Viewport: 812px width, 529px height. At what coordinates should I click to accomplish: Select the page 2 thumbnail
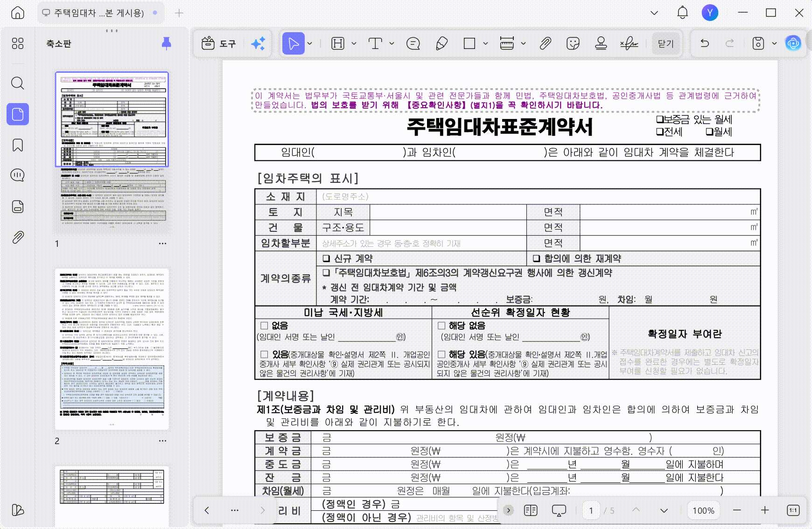tap(112, 349)
